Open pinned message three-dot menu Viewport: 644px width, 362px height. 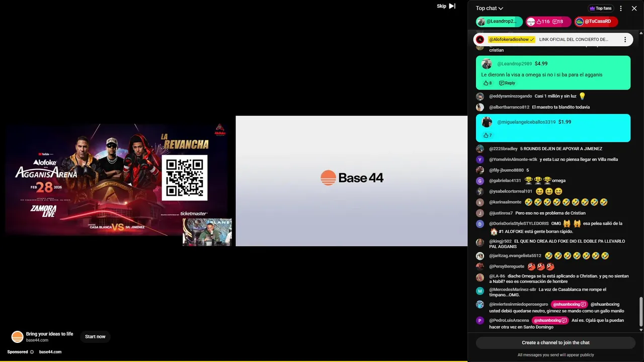(x=625, y=39)
